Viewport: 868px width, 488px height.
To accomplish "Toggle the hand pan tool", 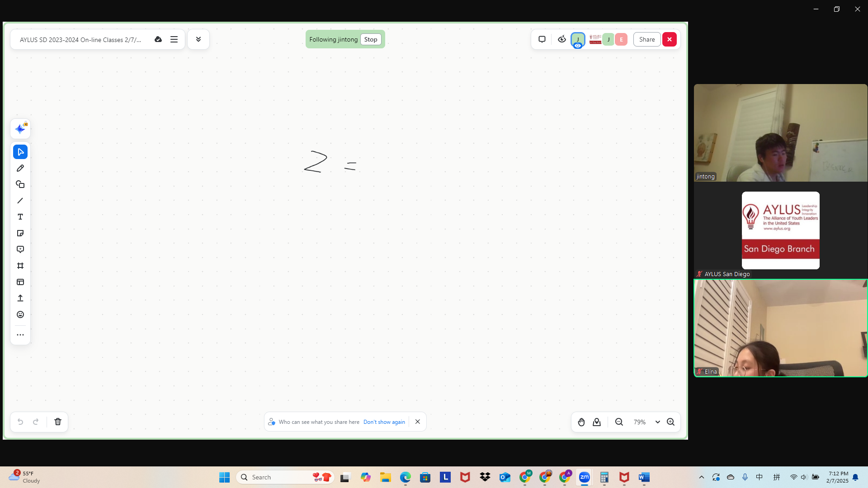I will 581,422.
